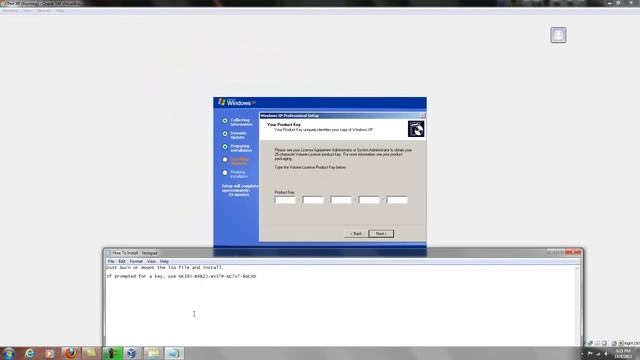Click the Back button in Windows XP Setup
The height and width of the screenshot is (360, 640).
[356, 233]
